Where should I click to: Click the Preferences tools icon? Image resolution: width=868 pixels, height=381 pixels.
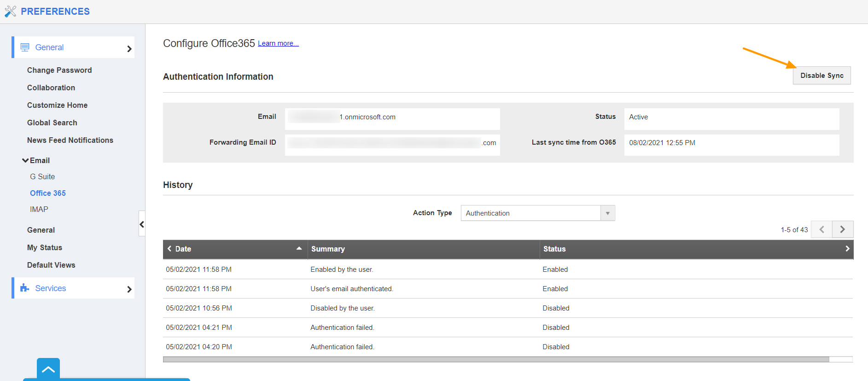click(10, 12)
